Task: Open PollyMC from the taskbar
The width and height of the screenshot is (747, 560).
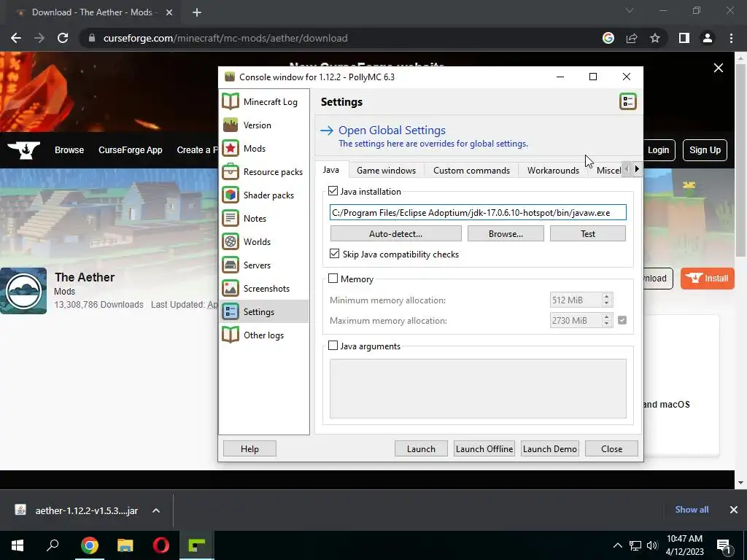Action: 197,545
